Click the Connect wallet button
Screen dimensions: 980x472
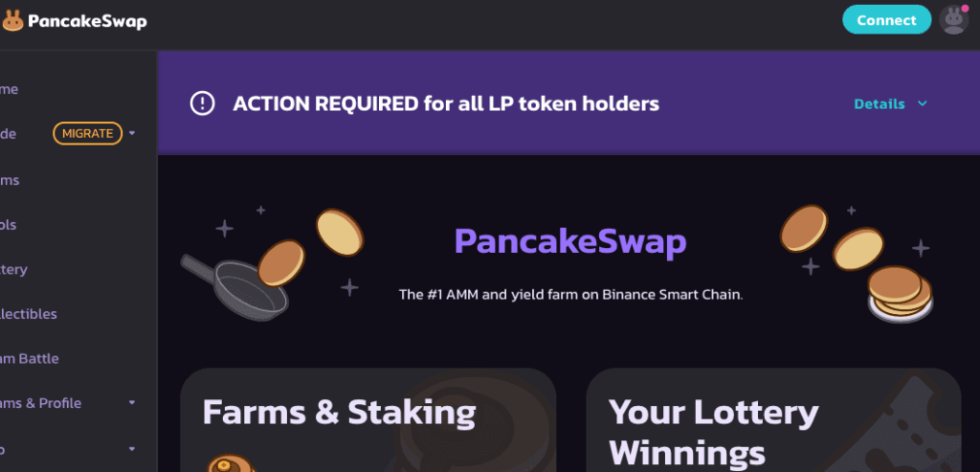pos(887,20)
